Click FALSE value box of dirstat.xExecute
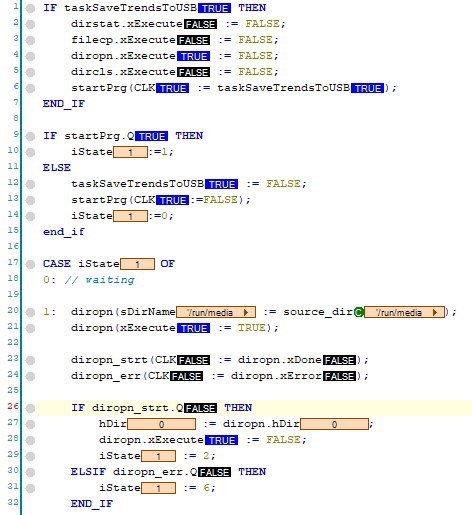472x515 pixels. (x=201, y=24)
